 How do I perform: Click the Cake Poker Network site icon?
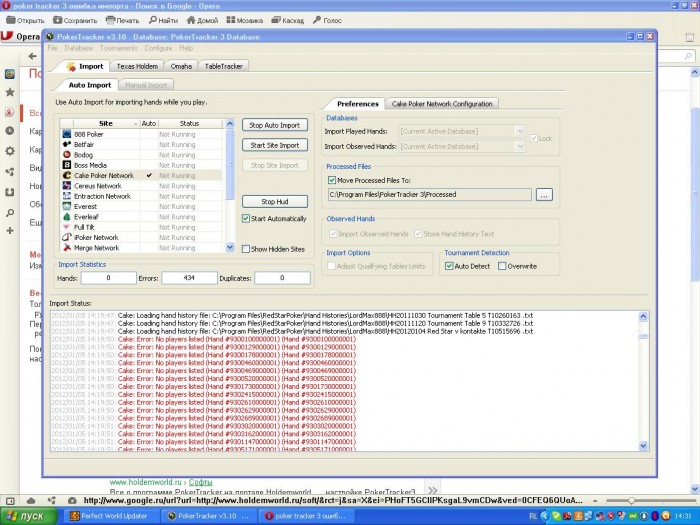coord(66,175)
